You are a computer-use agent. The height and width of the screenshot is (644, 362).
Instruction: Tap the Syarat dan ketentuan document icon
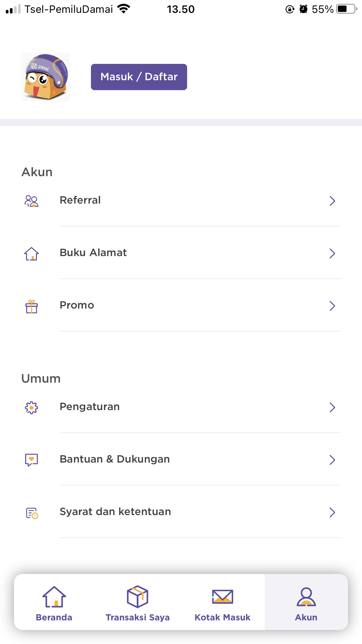[32, 513]
